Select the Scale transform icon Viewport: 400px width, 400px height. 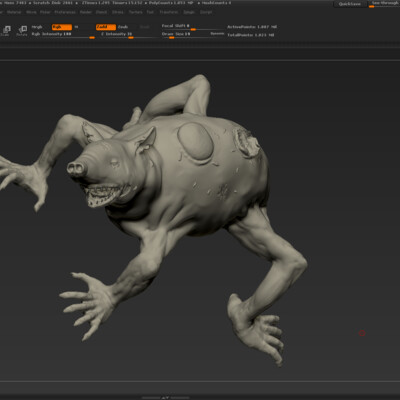point(6,31)
